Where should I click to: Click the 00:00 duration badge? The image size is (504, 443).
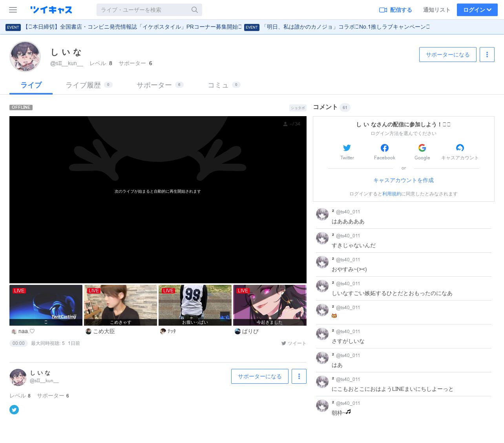(18, 343)
